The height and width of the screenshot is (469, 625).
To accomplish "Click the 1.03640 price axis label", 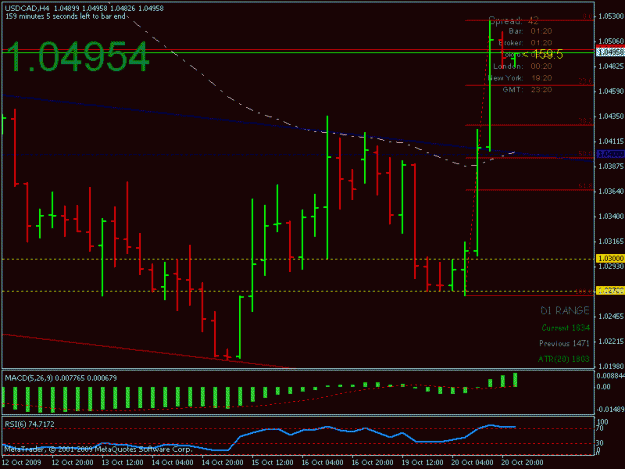I will pos(611,191).
